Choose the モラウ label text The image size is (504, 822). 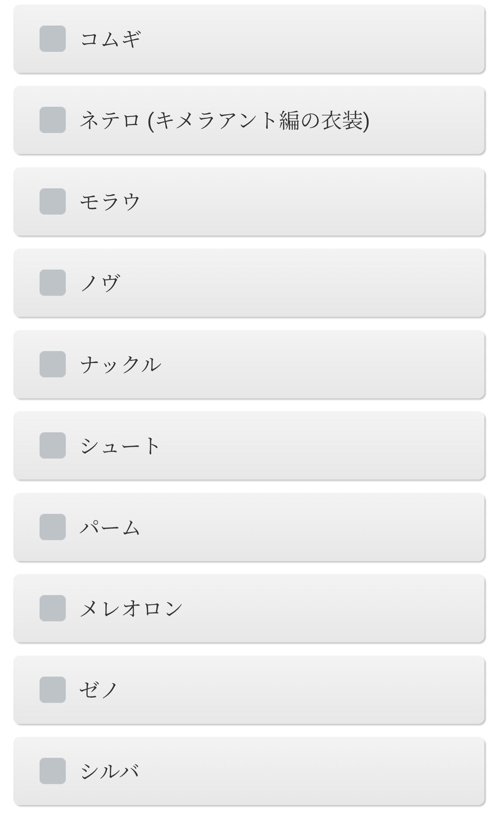[x=110, y=202]
